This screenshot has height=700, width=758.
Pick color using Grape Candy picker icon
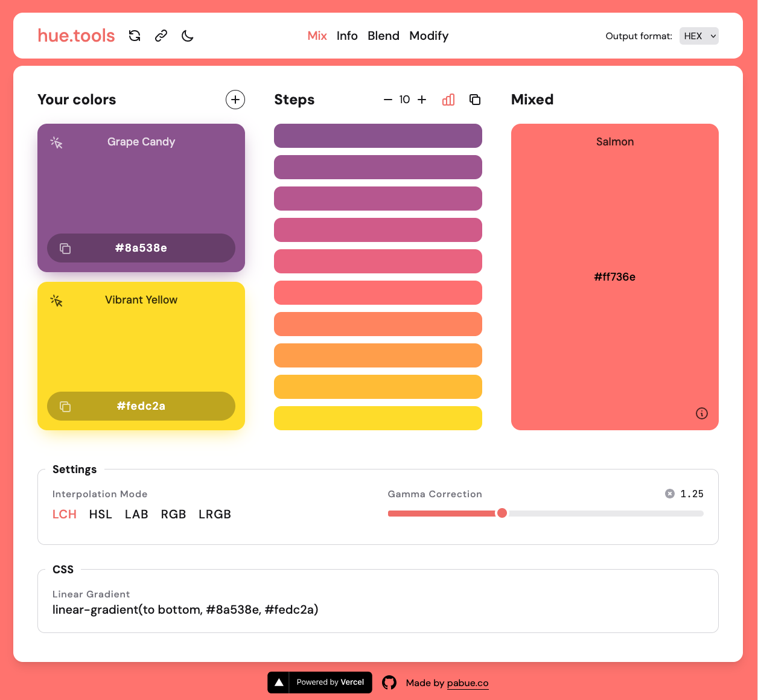click(x=57, y=142)
